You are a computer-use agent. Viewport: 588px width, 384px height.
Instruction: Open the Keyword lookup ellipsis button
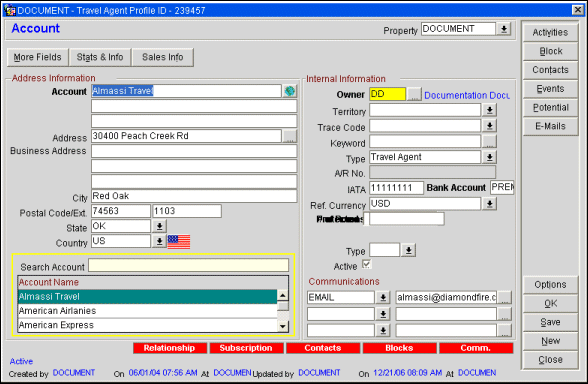point(489,142)
